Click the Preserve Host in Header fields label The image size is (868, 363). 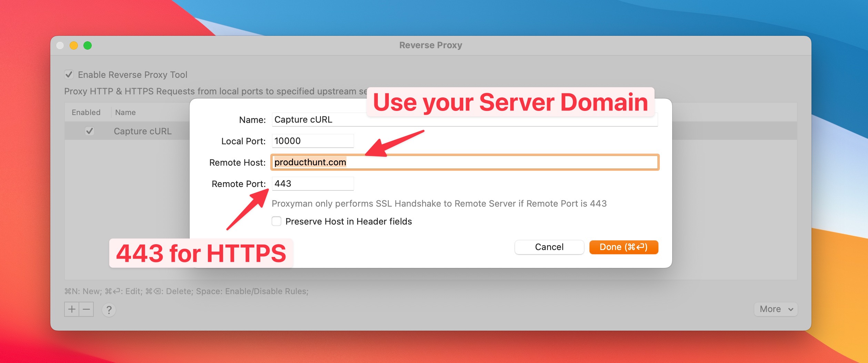(349, 221)
